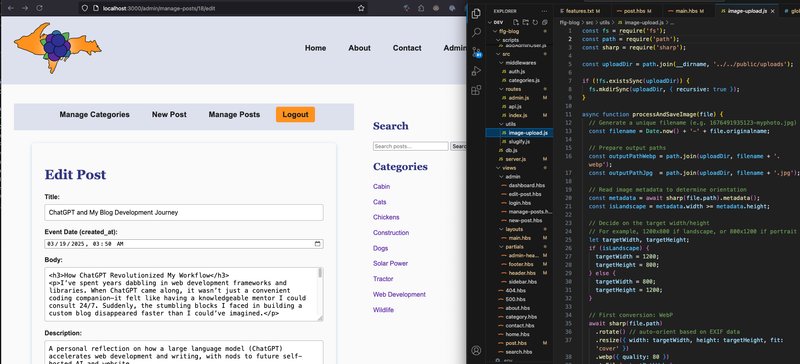Go back in the browser
Image resolution: width=800 pixels, height=364 pixels.
[x=10, y=8]
